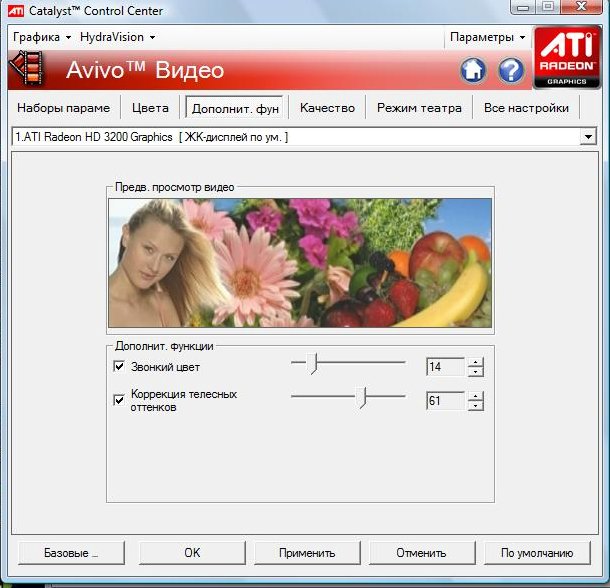Increase skin tone correction value with up arrow
This screenshot has height=588, width=610.
(475, 396)
